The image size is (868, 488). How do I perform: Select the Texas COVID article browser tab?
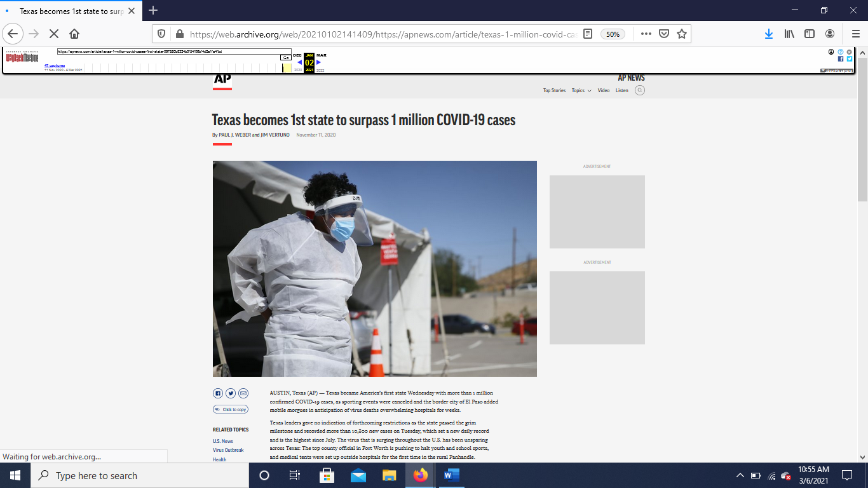pos(70,11)
